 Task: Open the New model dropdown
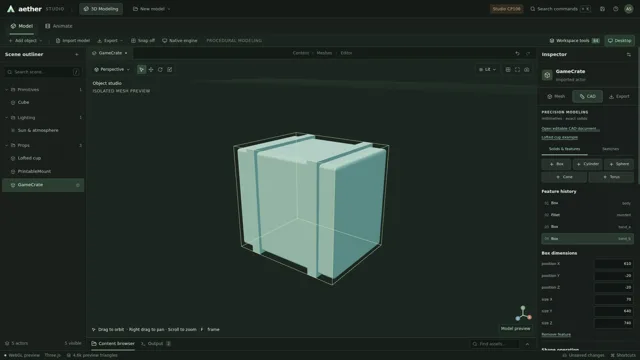(x=151, y=9)
